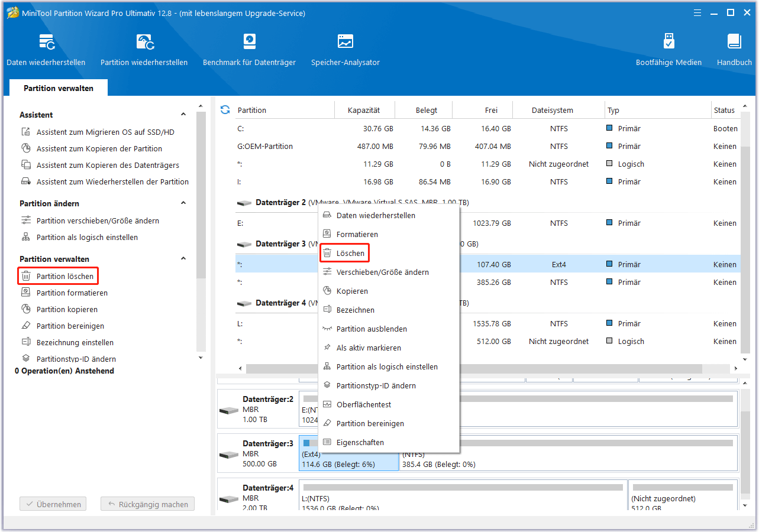Choose Eigenschaften in context menu
Screen dimensions: 759x532
click(x=389, y=443)
